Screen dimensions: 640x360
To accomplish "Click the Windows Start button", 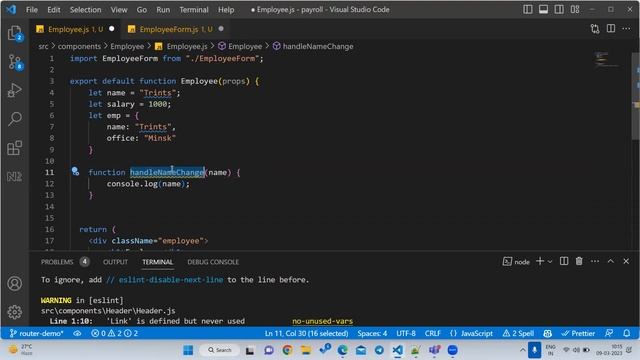I will tap(188, 350).
